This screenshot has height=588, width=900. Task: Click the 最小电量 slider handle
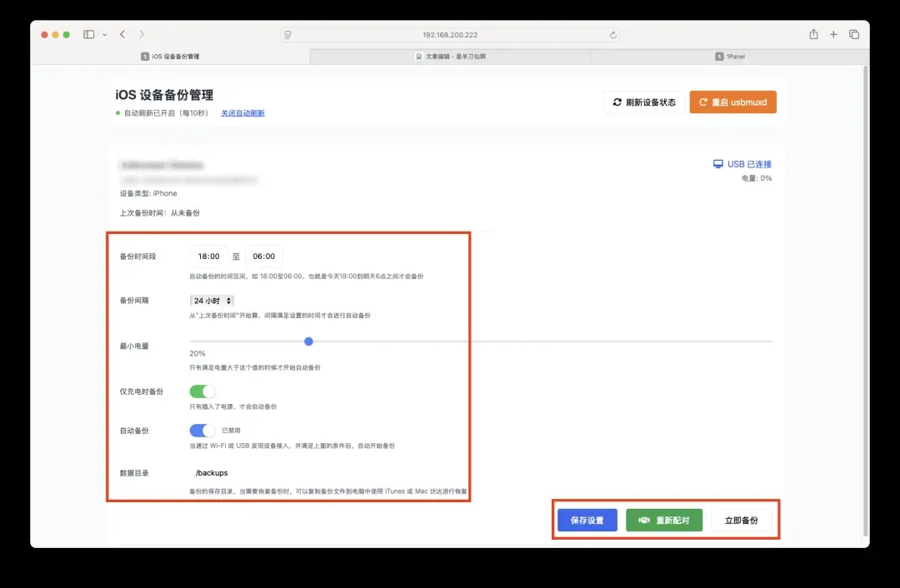[x=308, y=341]
